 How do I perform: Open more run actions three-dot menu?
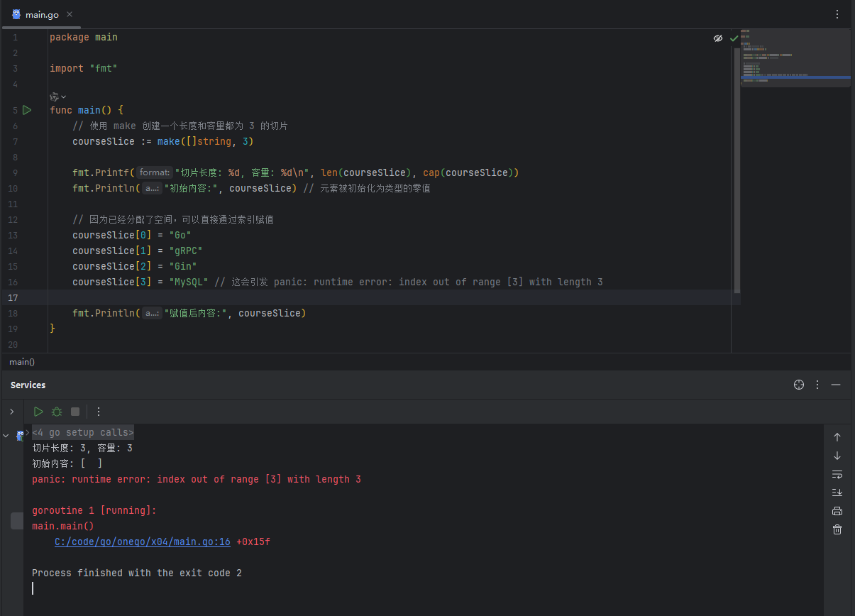[99, 412]
